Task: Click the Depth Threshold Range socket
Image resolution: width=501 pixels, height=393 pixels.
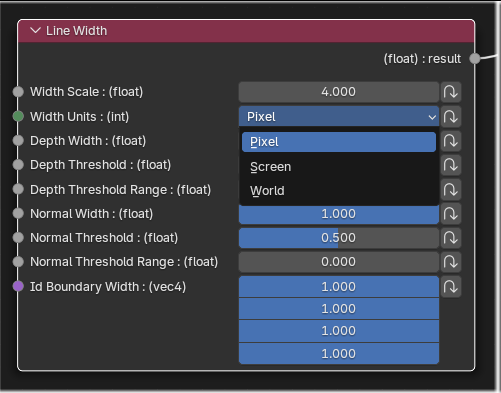Action: coord(18,189)
